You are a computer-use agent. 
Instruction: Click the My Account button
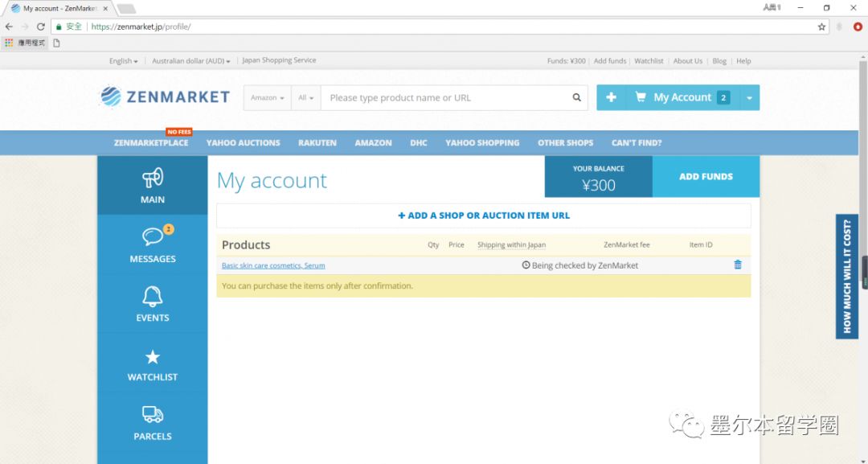coord(682,97)
